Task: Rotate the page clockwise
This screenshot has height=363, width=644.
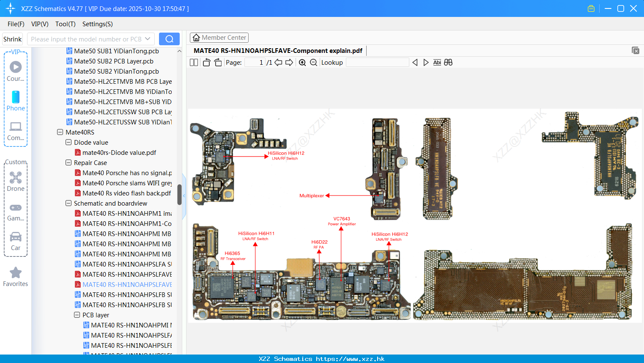Action: [218, 63]
